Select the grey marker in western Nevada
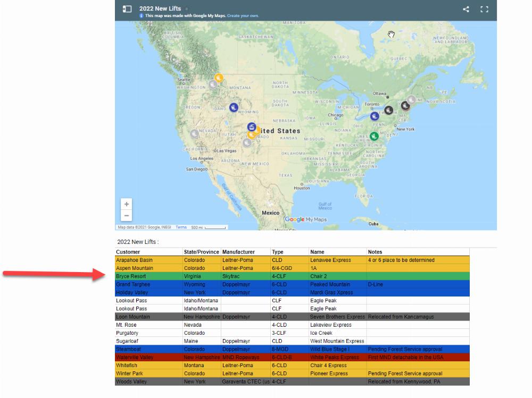The image size is (532, 398). 194,134
